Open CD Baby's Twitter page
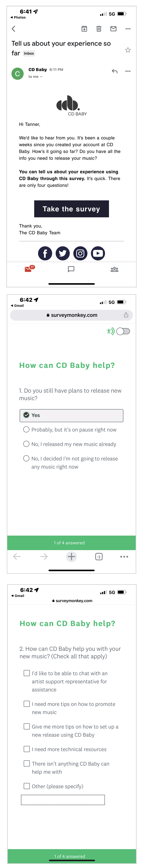 pos(63,253)
